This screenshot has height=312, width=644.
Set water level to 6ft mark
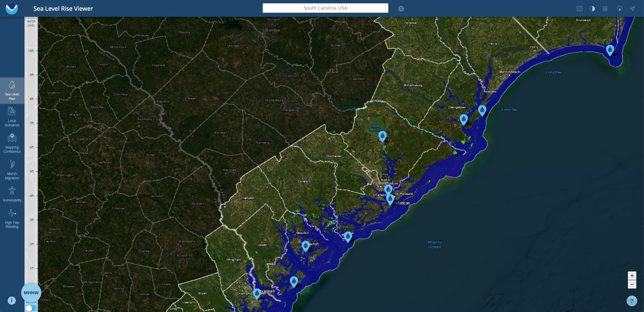click(x=31, y=147)
